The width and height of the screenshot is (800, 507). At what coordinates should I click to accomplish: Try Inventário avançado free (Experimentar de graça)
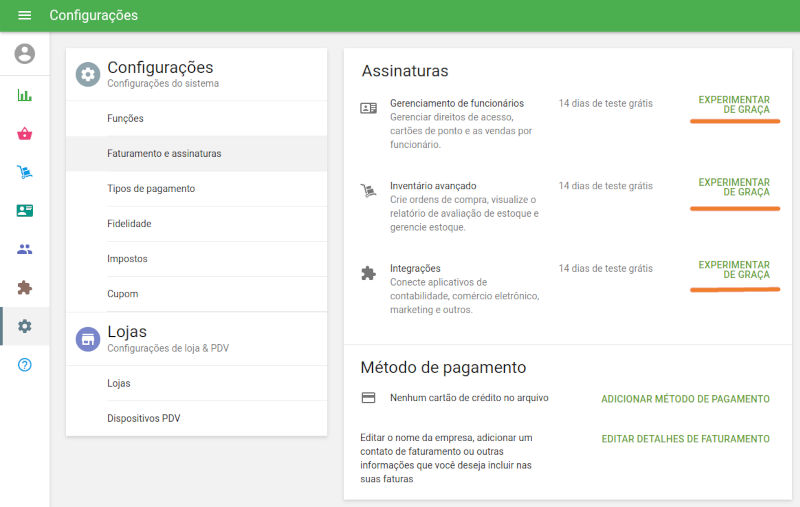point(734,187)
